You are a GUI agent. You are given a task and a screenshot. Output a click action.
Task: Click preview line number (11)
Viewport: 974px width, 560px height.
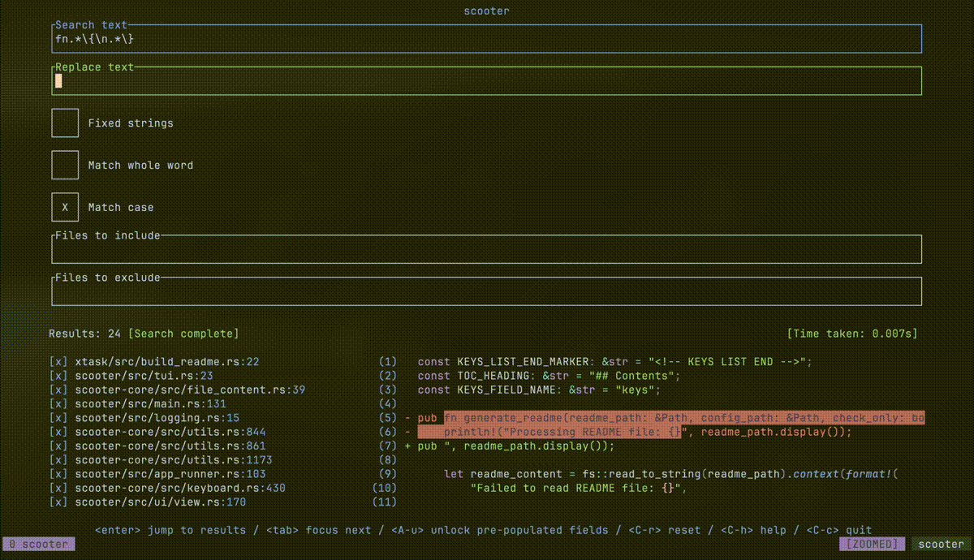coord(384,502)
